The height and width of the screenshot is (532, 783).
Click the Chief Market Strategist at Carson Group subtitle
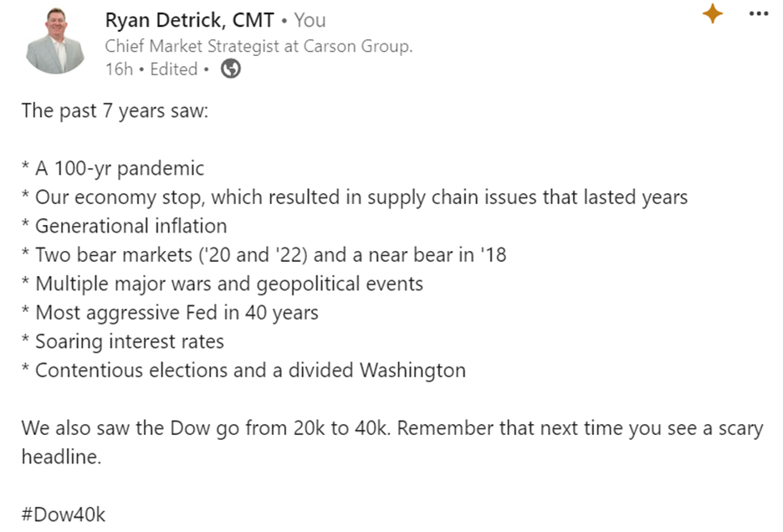click(258, 46)
